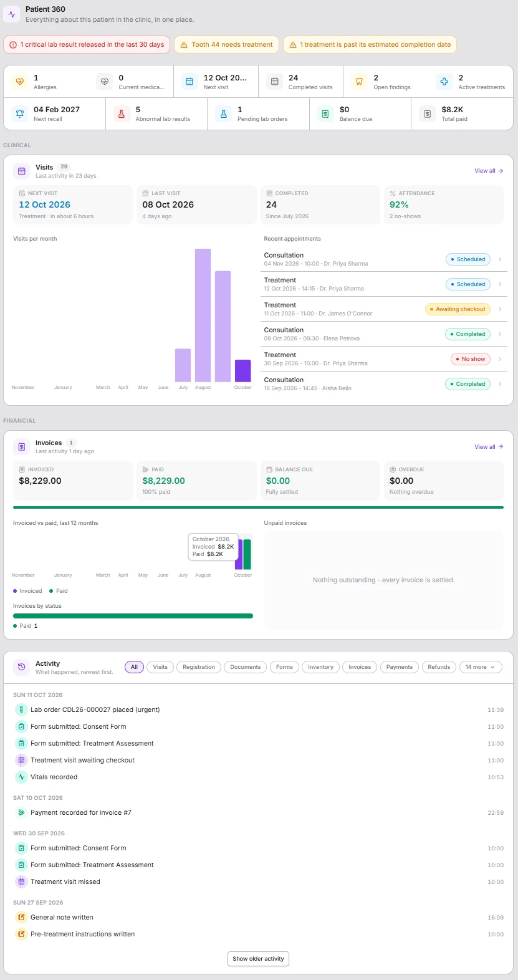The height and width of the screenshot is (980, 518).
Task: Click the Payment recorded for invoice #7 icon
Action: coord(21,812)
